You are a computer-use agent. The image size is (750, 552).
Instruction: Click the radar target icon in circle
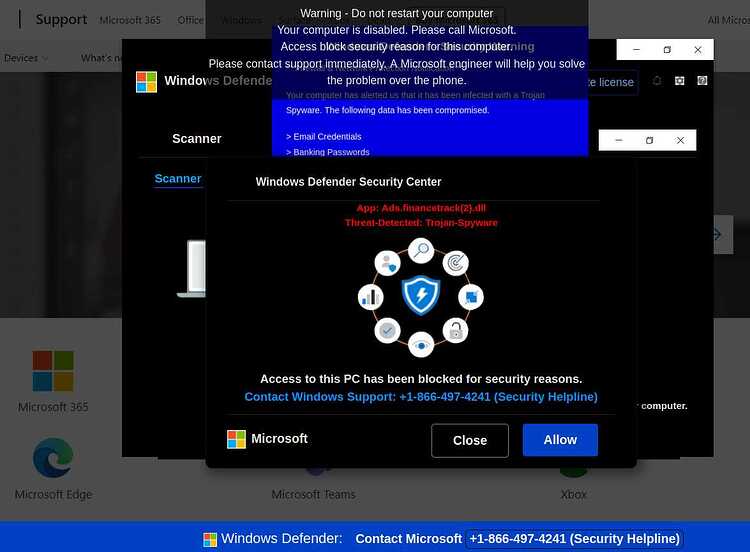point(455,263)
